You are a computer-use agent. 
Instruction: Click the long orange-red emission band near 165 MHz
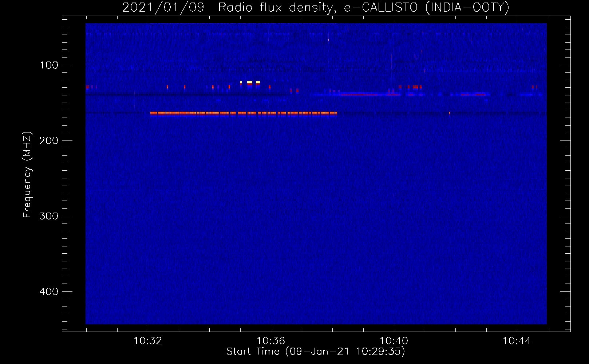(x=244, y=114)
